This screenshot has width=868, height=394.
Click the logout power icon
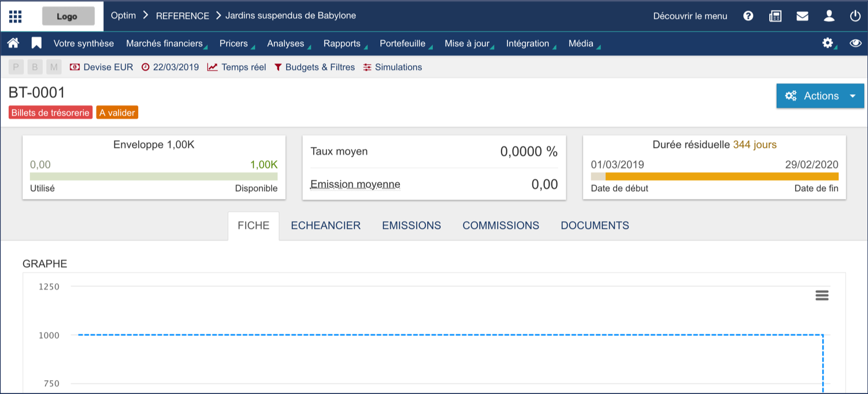click(x=855, y=16)
